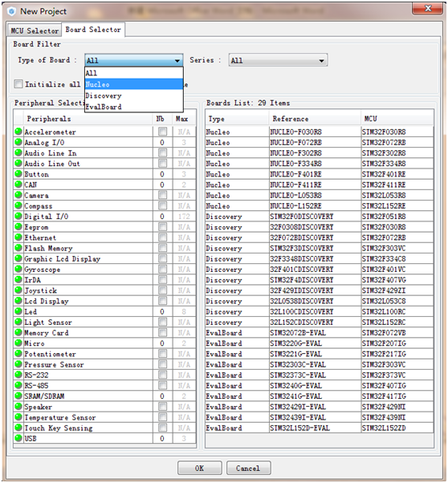Click the green icon beside IrDA
This screenshot has height=483, width=448.
[x=18, y=279]
